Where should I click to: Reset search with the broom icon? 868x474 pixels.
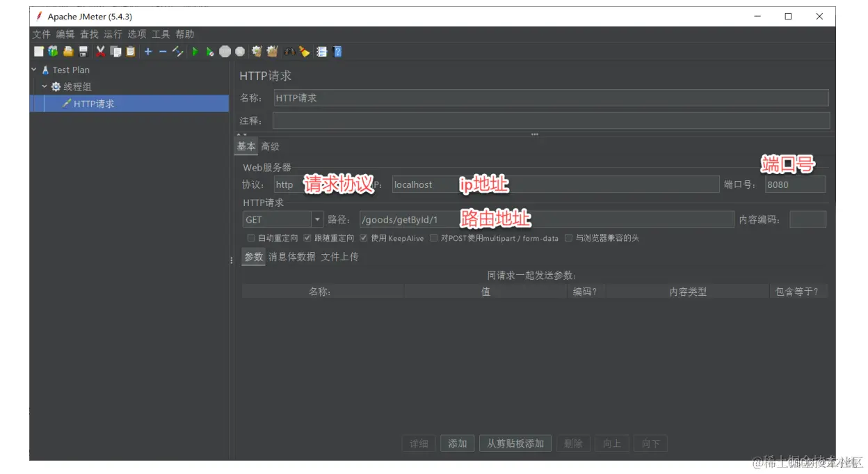click(x=305, y=52)
